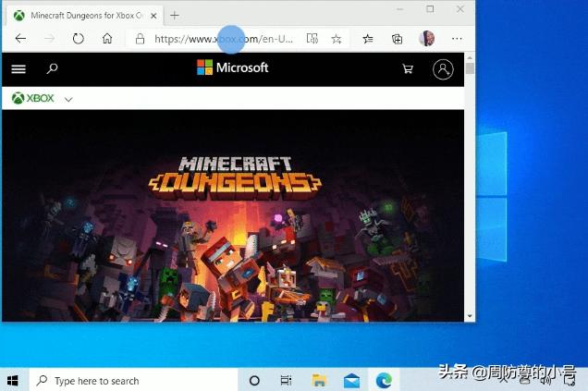Viewport: 588px width, 391px height.
Task: Click the Minecraft Dungeons hero banner
Action: point(233,215)
